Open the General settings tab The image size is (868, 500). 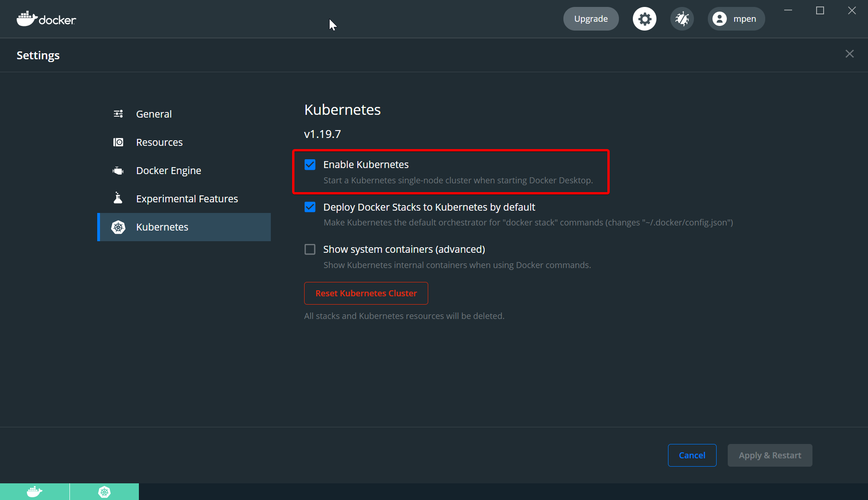pyautogui.click(x=184, y=114)
